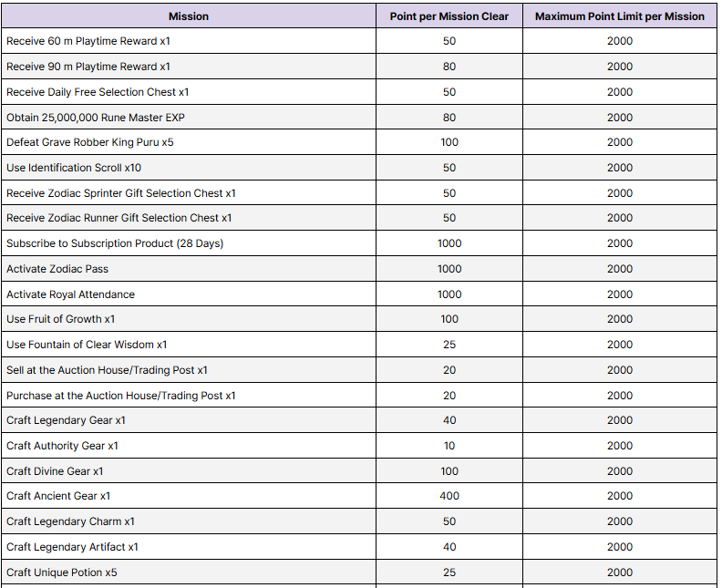Select the Craft Legendary Charm x1 mission
This screenshot has height=588, width=722.
click(70, 521)
